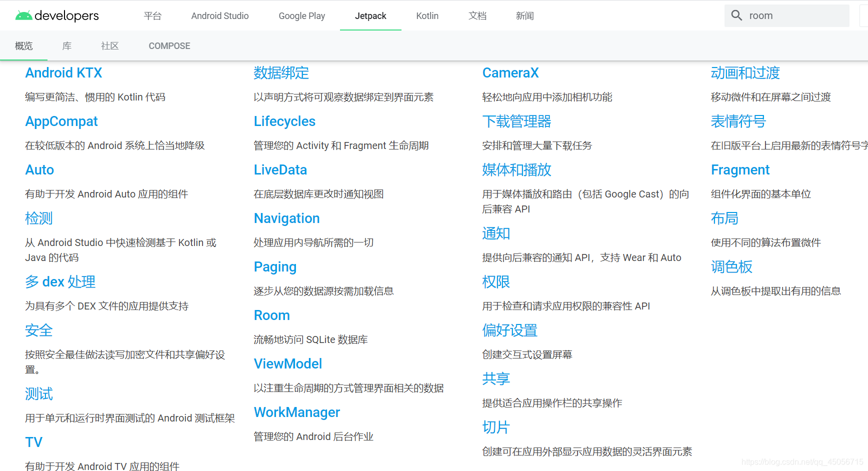Screen dimensions: 868x471
Task: Click the text 组件化界面的基本单位
Action: point(760,194)
